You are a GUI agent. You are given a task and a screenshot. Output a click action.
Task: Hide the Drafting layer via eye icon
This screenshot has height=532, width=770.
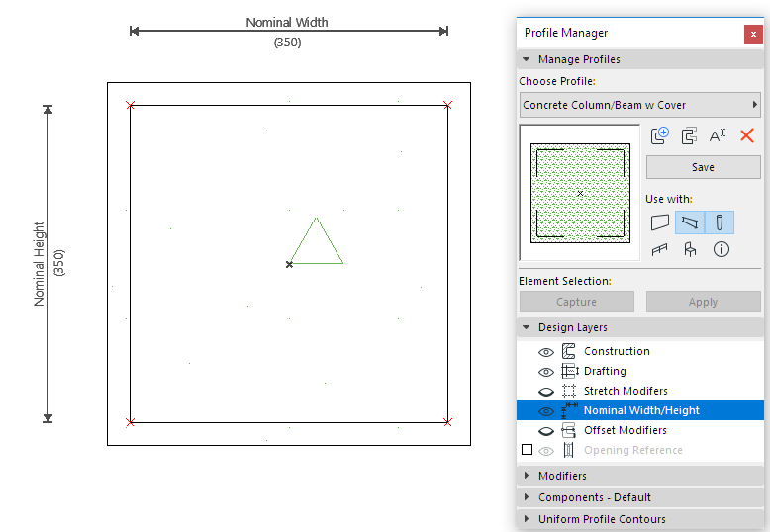(x=546, y=372)
